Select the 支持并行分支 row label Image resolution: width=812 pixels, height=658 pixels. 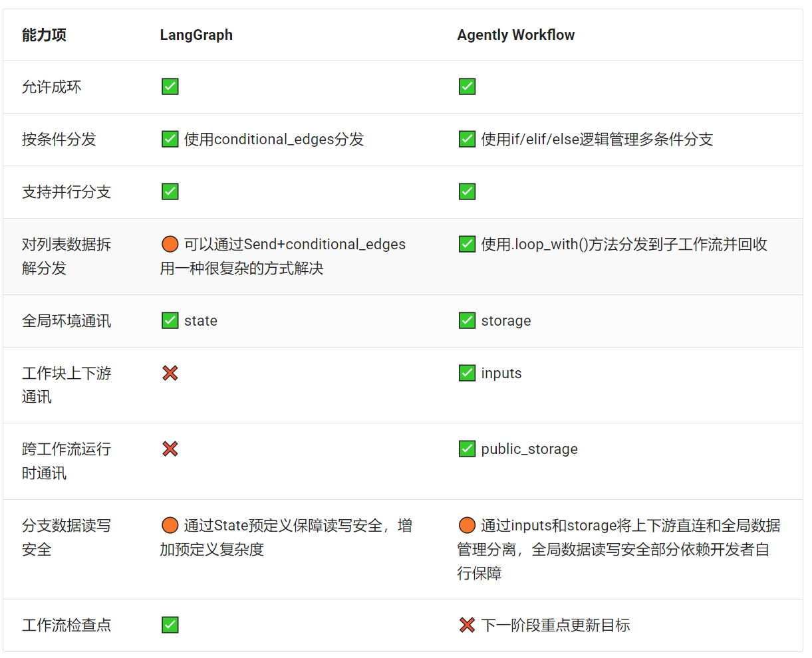coord(67,192)
